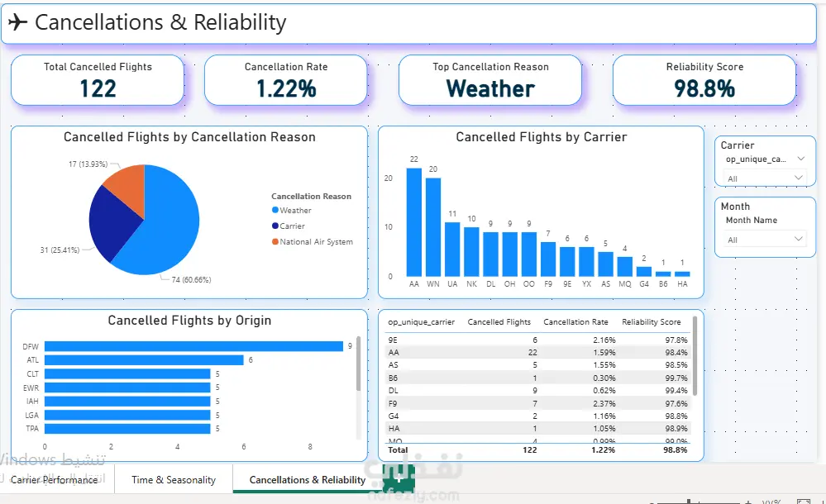826x504 pixels.
Task: Sort table by Reliability Score header
Action: click(x=651, y=321)
